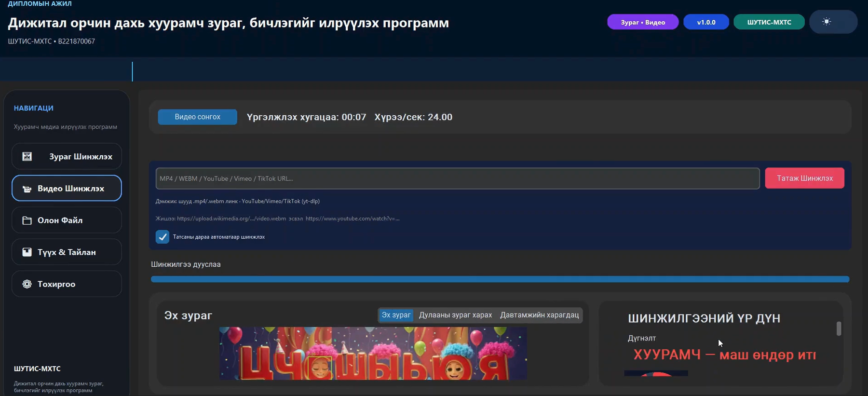Image resolution: width=868 pixels, height=396 pixels.
Task: Switch to the Эх зураг tab
Action: pos(396,315)
